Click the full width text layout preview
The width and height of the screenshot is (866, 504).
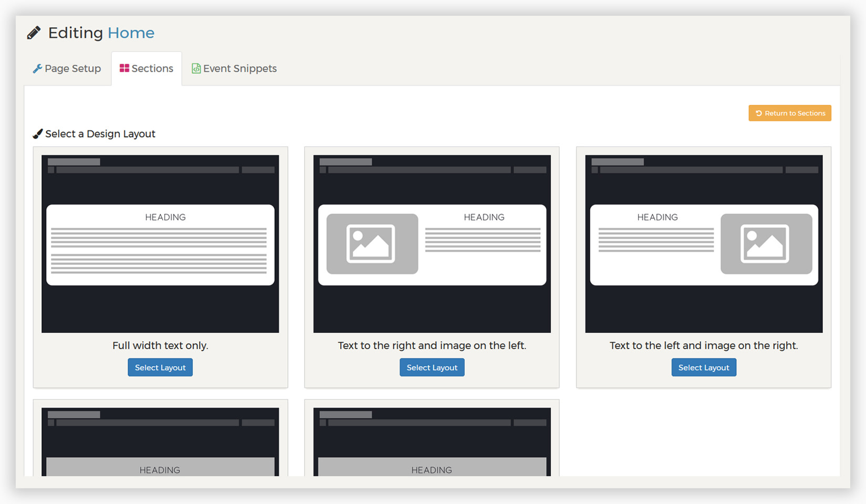coord(160,244)
